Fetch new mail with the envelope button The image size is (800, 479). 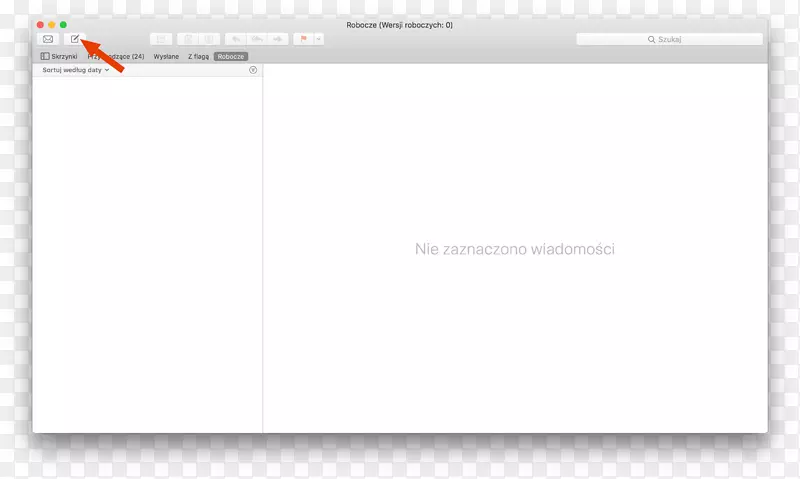click(x=48, y=39)
